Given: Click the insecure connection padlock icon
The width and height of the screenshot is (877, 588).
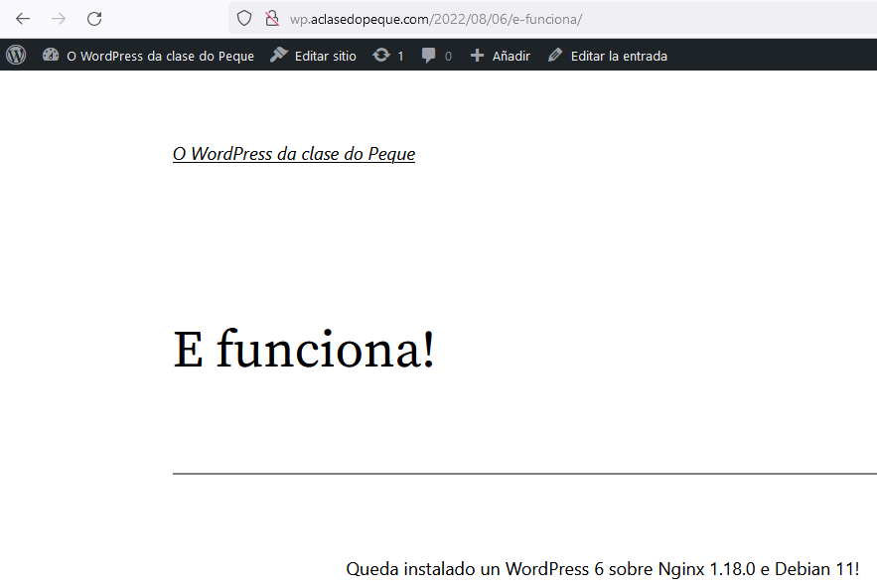Looking at the screenshot, I should pyautogui.click(x=272, y=19).
